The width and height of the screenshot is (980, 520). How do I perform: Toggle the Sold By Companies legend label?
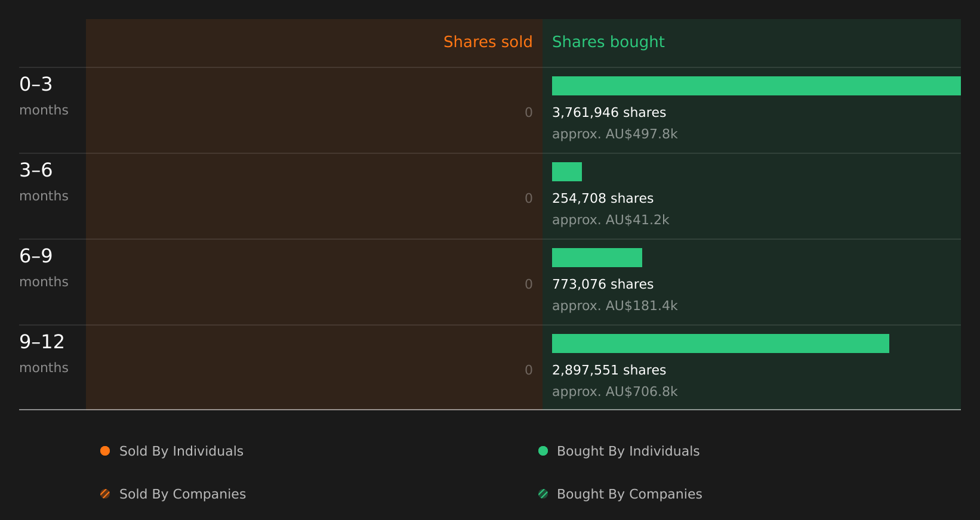coord(183,494)
